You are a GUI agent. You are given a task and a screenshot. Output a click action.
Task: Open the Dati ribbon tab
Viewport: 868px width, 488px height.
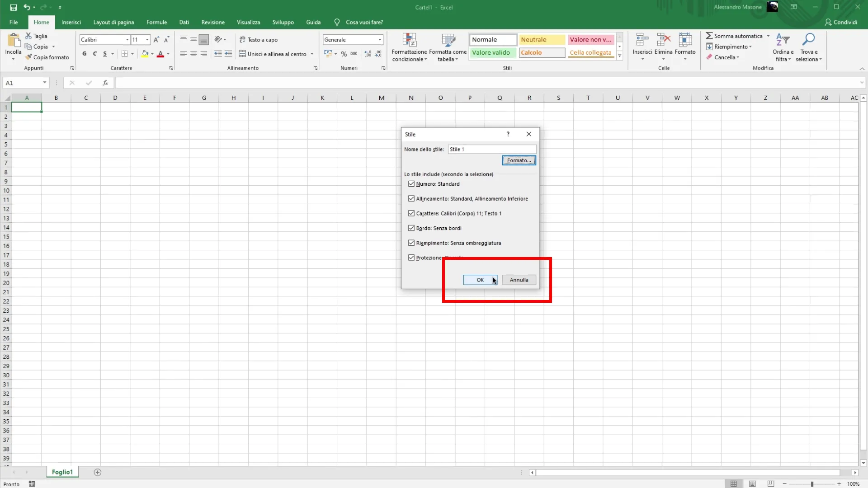(184, 22)
